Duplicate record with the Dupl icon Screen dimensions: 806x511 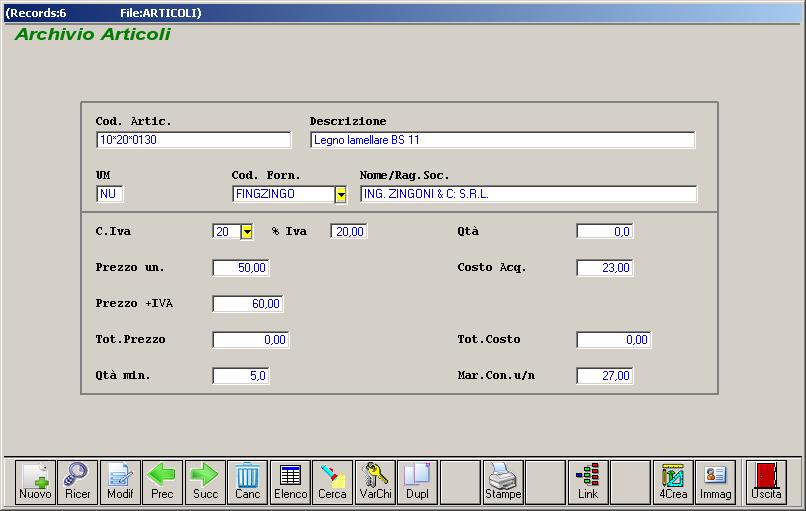click(x=417, y=482)
